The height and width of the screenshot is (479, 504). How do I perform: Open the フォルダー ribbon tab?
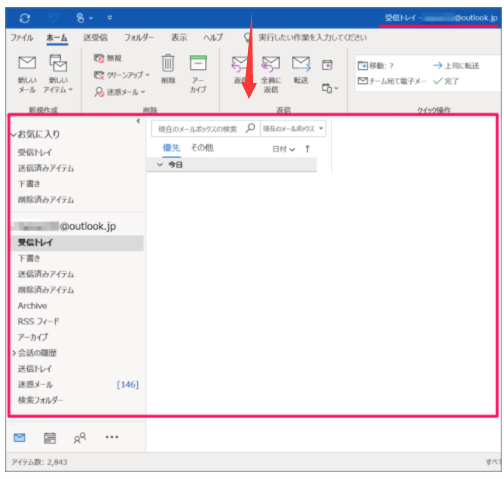click(139, 37)
